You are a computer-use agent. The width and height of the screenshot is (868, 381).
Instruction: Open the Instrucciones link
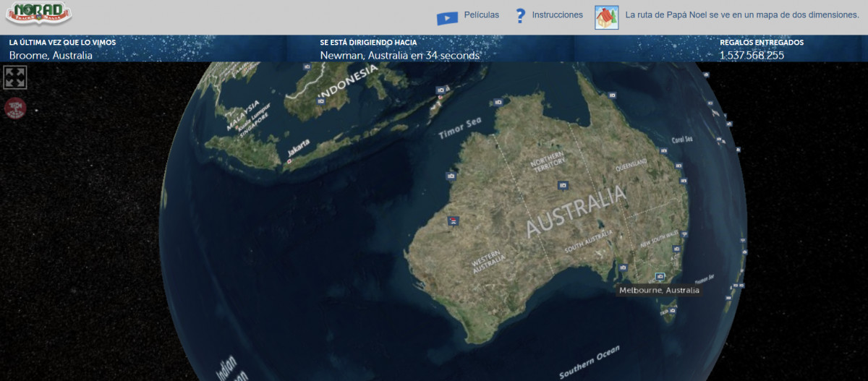click(x=557, y=15)
